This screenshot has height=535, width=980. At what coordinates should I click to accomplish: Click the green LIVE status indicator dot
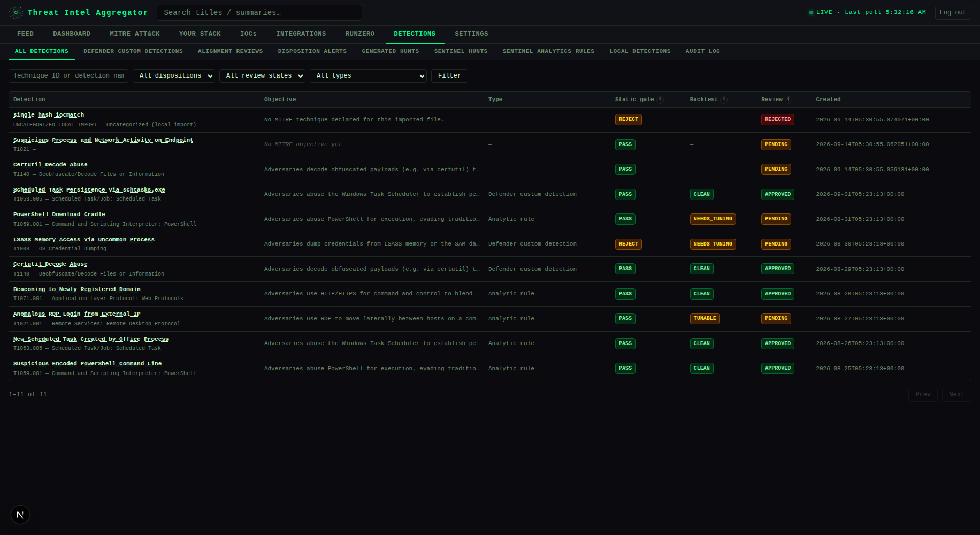coord(811,12)
